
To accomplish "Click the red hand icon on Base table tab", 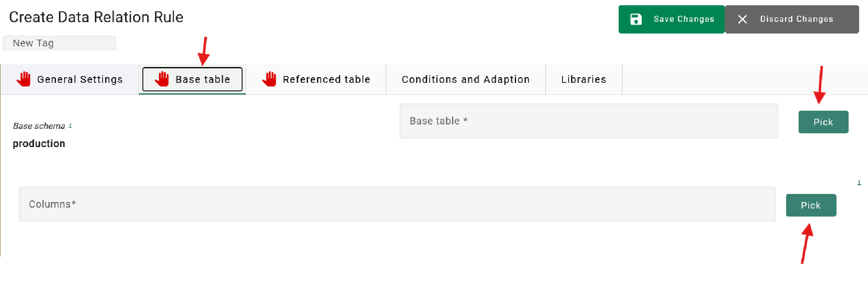I will coord(162,79).
